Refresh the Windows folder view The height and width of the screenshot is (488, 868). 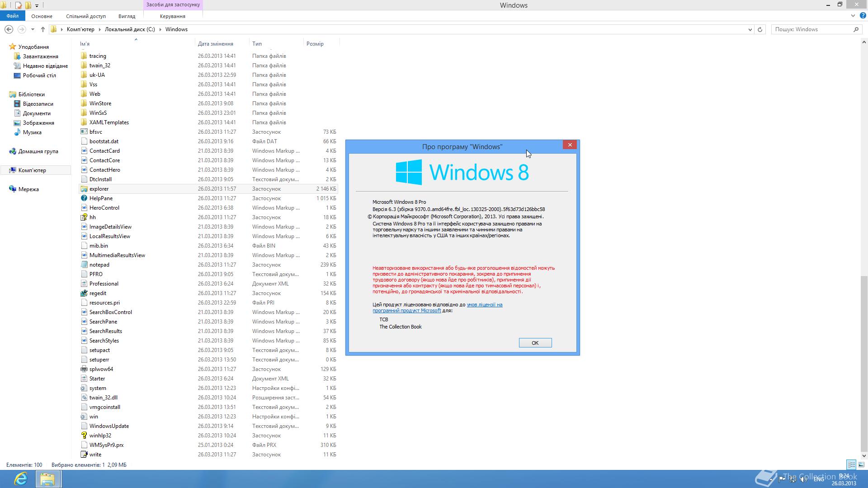[x=760, y=29]
